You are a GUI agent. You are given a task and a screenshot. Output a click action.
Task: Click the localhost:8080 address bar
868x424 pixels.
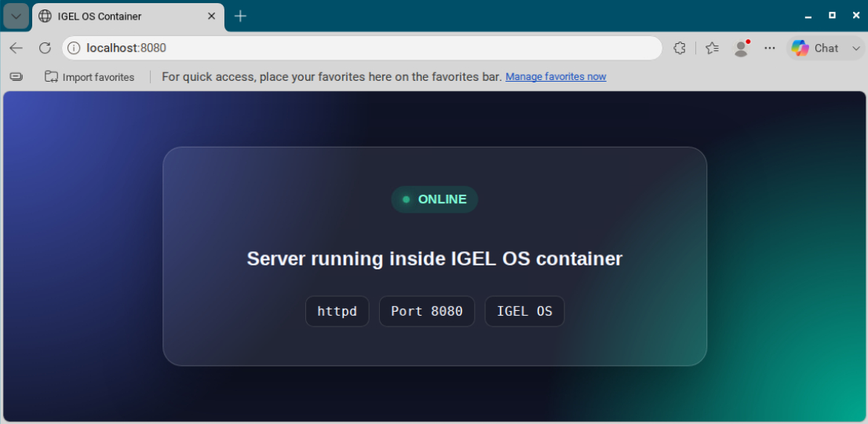point(363,48)
